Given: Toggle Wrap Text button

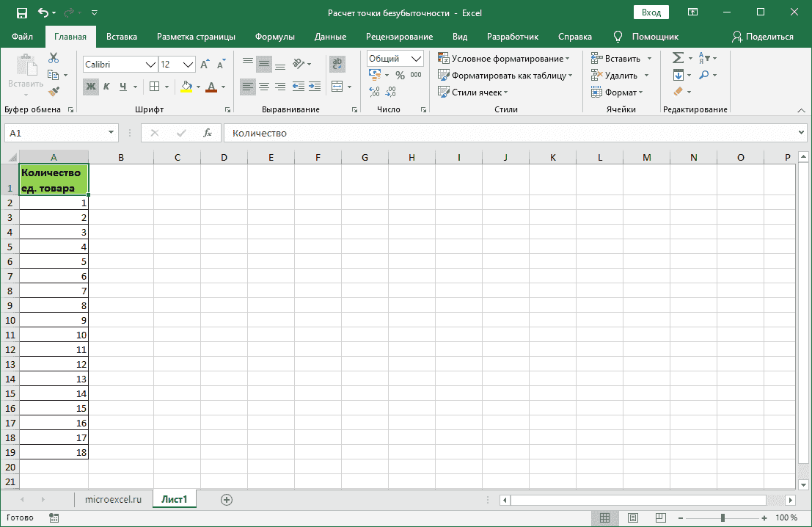Looking at the screenshot, I should 337,65.
